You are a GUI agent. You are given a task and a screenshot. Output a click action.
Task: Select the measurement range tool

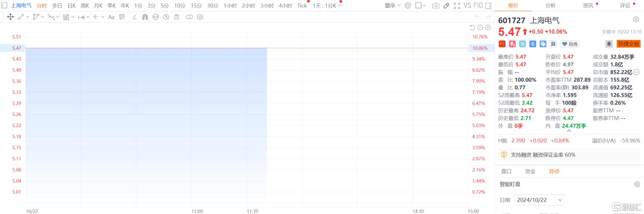pyautogui.click(x=66, y=17)
